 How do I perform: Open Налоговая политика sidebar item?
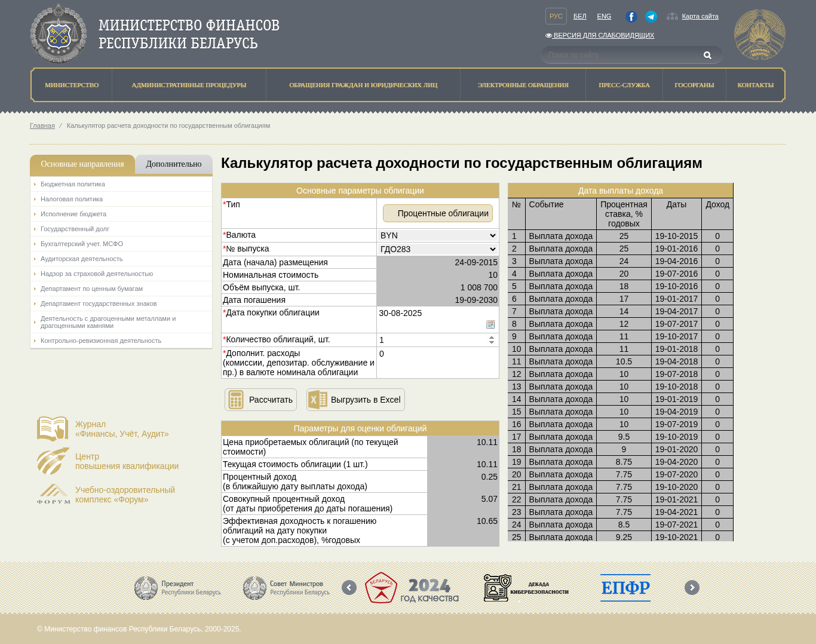(x=121, y=199)
